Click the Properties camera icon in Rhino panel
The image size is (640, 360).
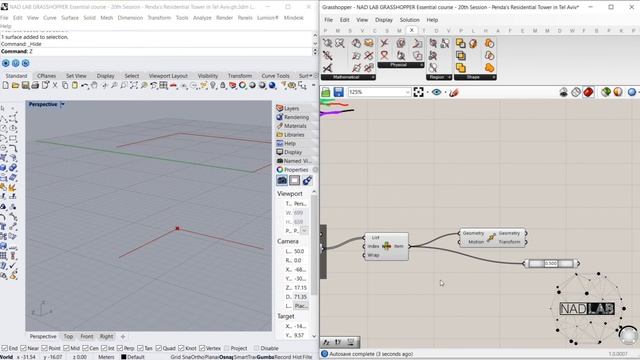pyautogui.click(x=282, y=180)
